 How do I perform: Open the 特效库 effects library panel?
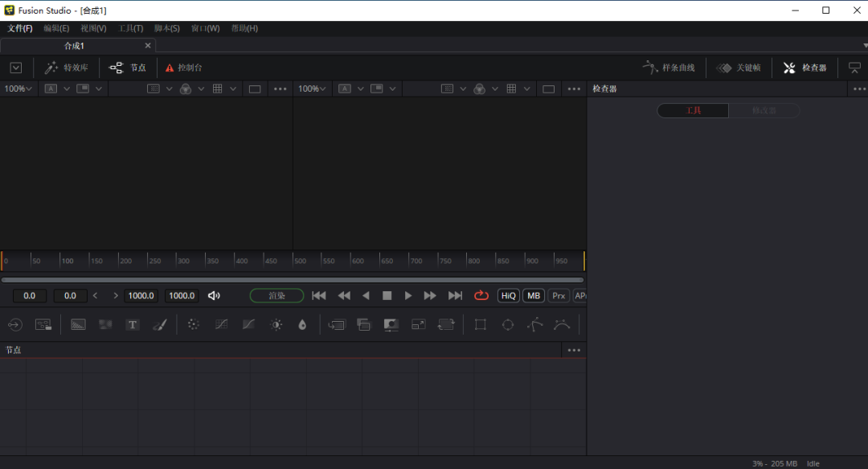pyautogui.click(x=67, y=68)
